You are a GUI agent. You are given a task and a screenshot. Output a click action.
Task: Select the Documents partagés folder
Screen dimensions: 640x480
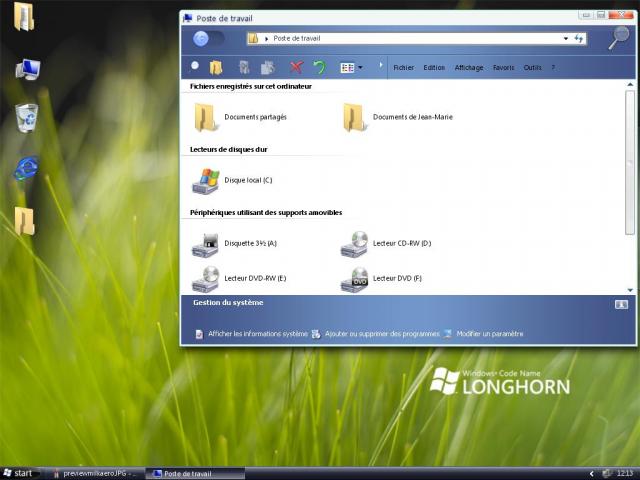click(x=240, y=117)
